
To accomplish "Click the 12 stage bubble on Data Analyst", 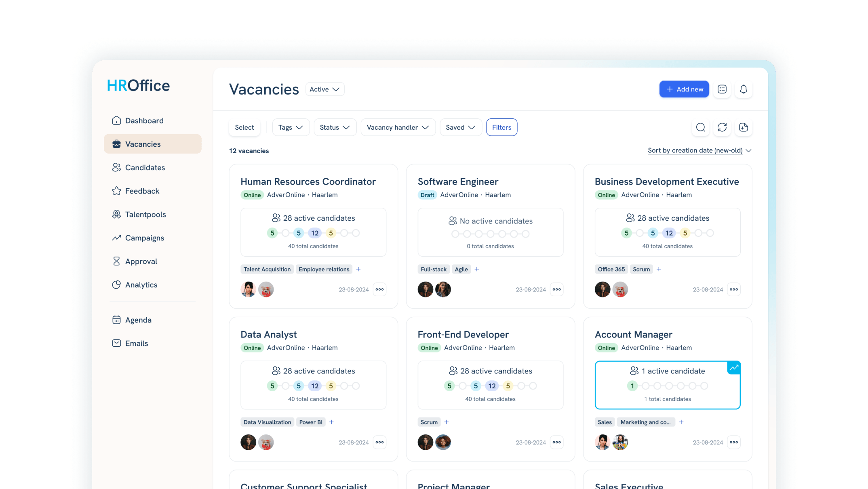I will (315, 386).
